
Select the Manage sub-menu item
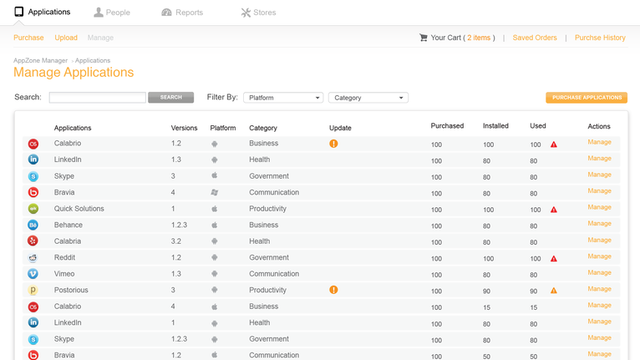[100, 38]
